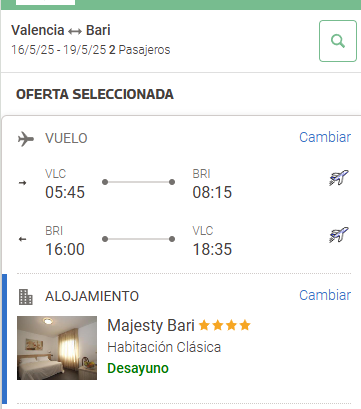
Task: Click the Majesty Bari four-star rating
Action: tap(225, 325)
